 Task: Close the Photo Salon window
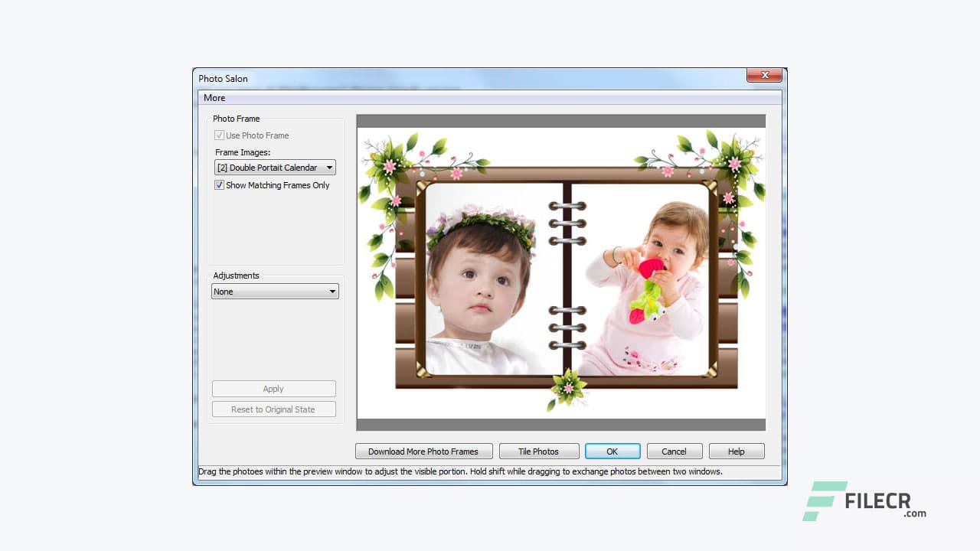tap(764, 75)
